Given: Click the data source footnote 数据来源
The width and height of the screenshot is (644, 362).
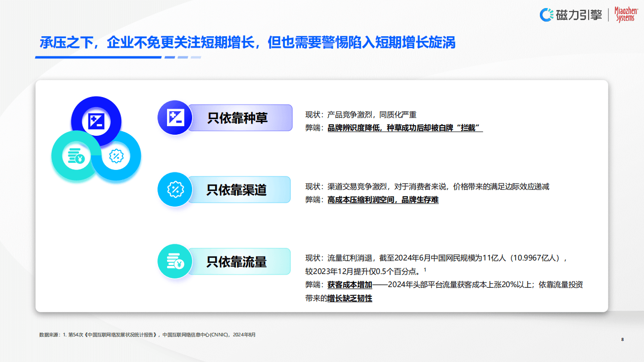Looking at the screenshot, I should 147,334.
